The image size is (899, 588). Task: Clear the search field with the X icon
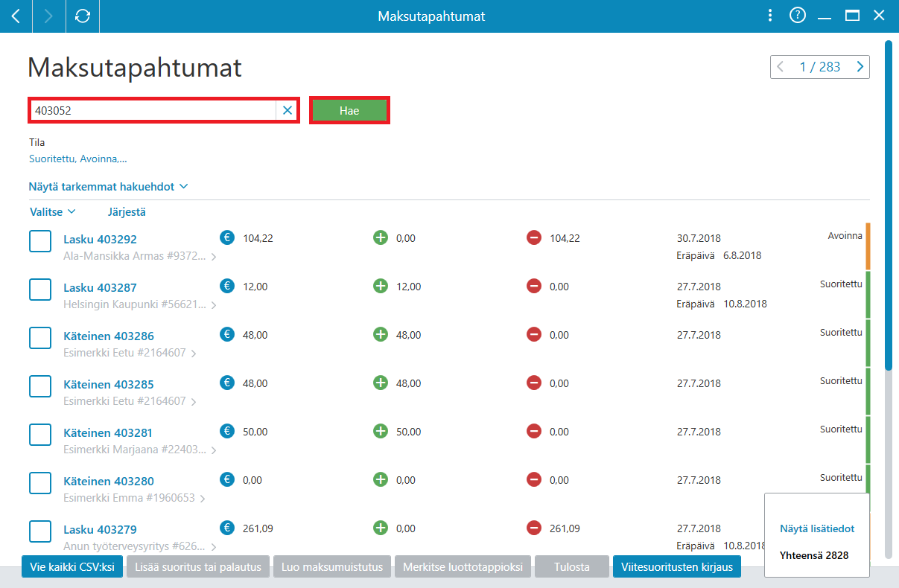coord(288,110)
